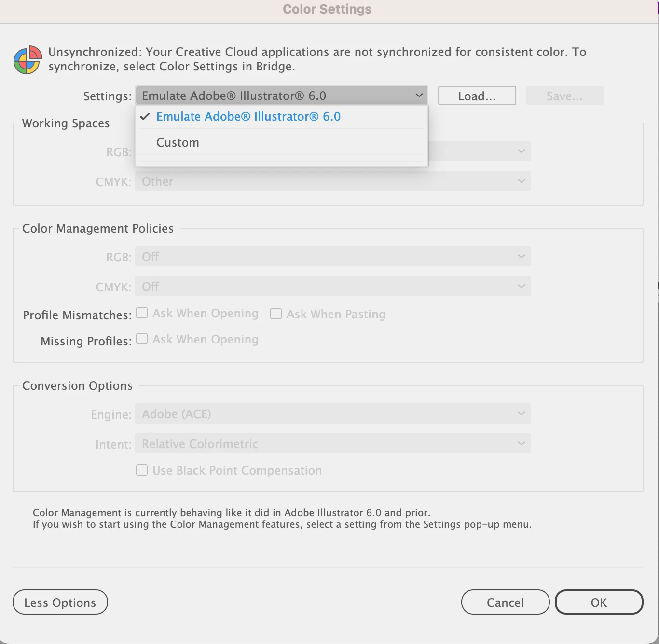Click the Load... button
This screenshot has height=644, width=659.
(x=477, y=96)
